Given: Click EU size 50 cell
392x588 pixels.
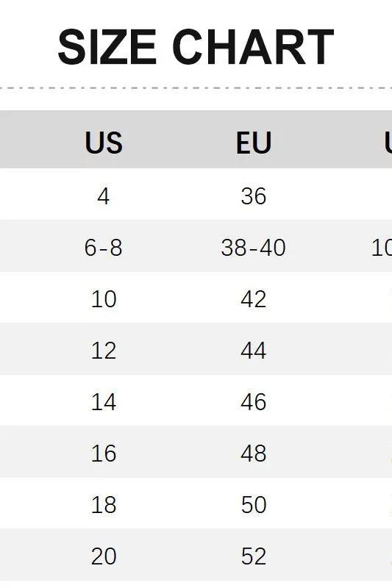Looking at the screenshot, I should [254, 505].
